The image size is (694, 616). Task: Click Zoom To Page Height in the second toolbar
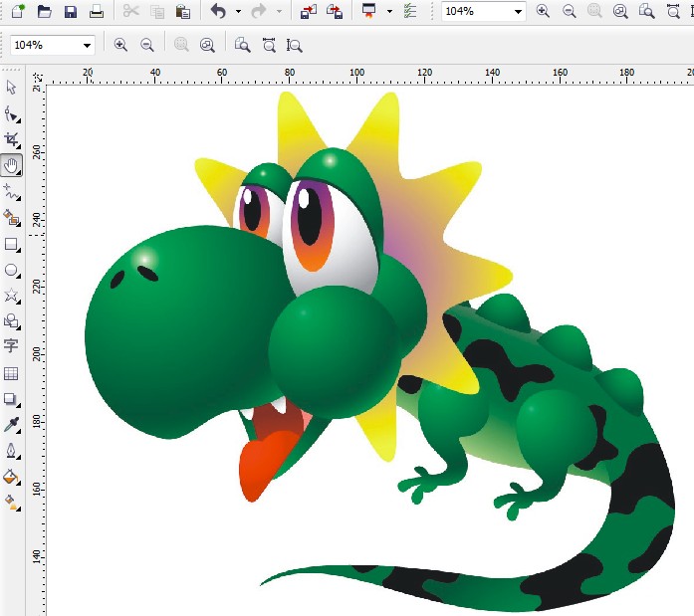(x=295, y=45)
